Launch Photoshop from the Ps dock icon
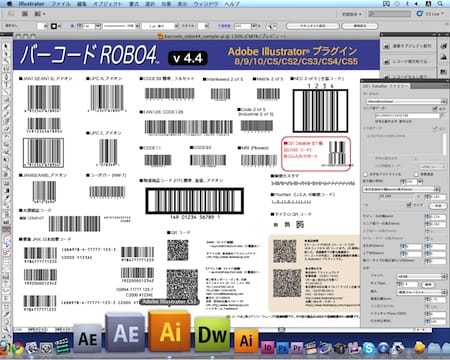This screenshot has height=360, width=450. pos(282,348)
